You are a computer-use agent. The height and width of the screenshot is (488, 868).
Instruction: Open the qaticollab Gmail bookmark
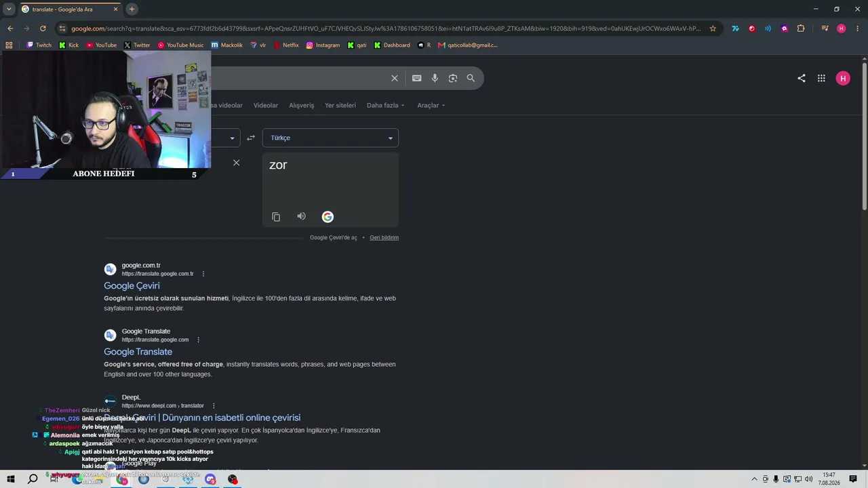tap(467, 45)
